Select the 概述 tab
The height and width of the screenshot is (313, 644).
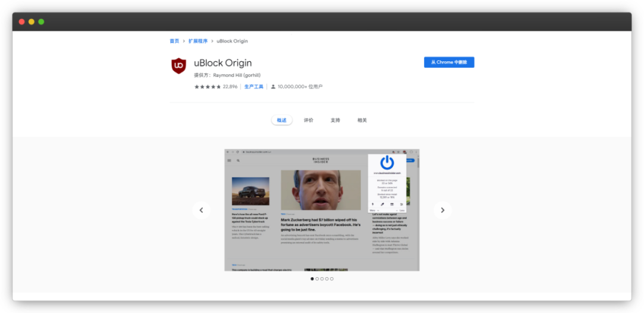tap(281, 120)
